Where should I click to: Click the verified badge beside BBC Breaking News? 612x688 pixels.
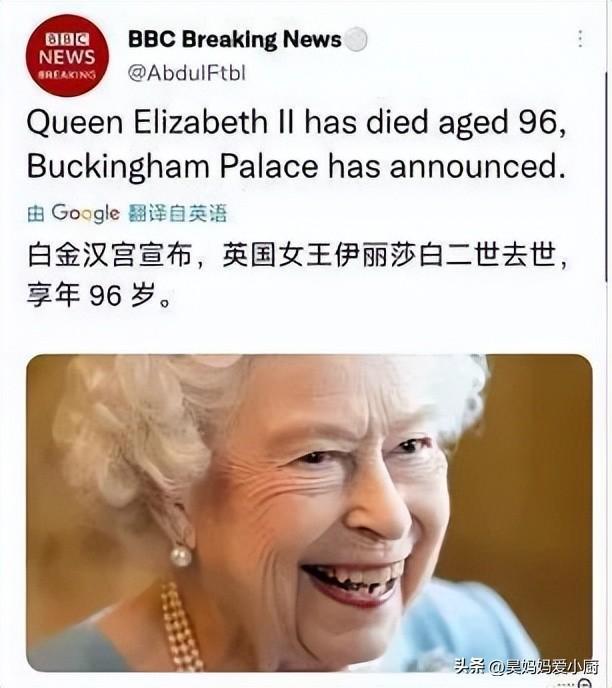tap(356, 39)
